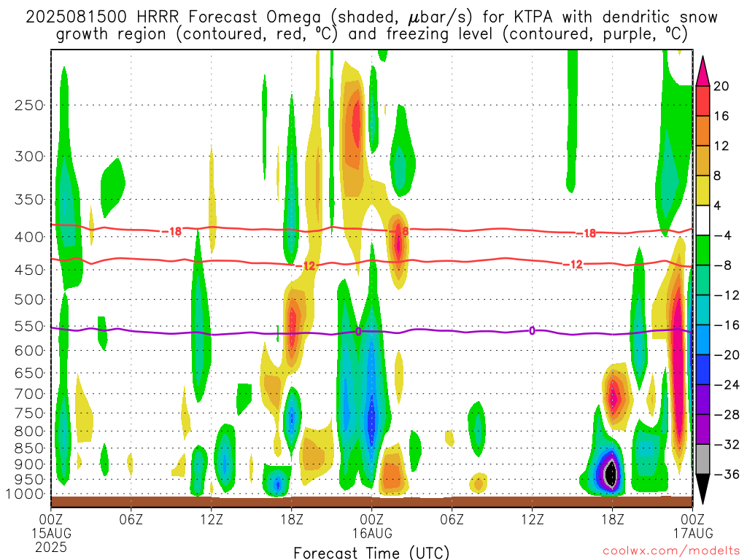Viewport: 747px width, 560px height.
Task: Pick the violet swatch between -32 and -28
Action: (x=703, y=429)
